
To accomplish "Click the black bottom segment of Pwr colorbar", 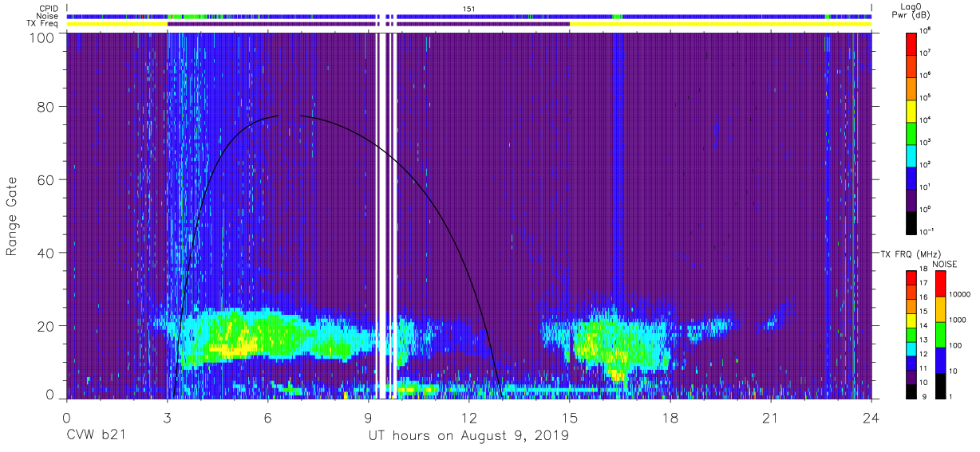I will [913, 222].
